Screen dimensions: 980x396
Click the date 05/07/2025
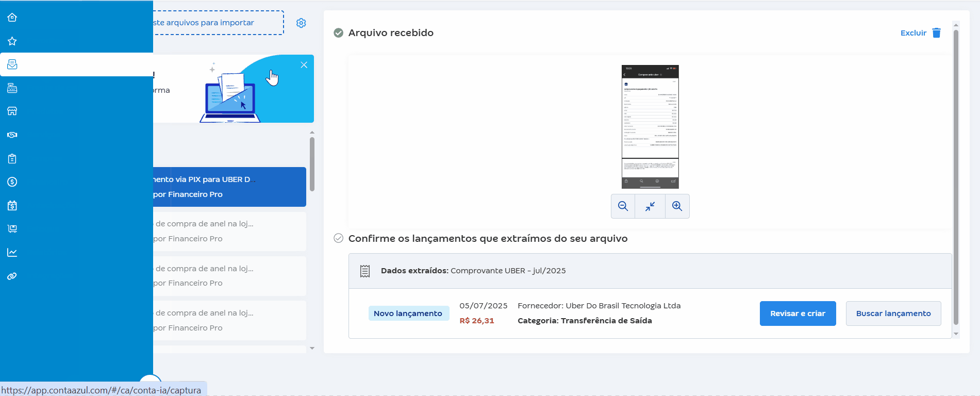coord(484,306)
